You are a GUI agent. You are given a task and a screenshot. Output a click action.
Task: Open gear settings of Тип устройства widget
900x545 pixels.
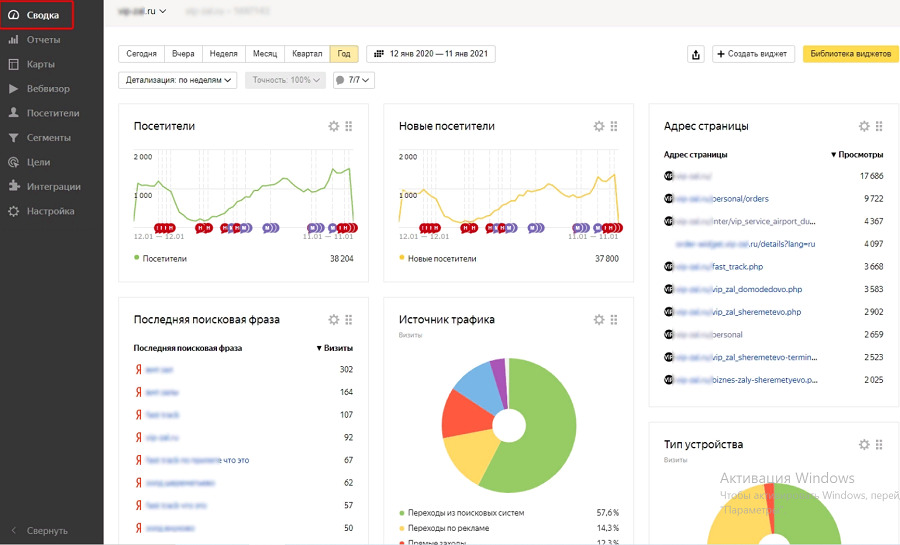click(864, 444)
